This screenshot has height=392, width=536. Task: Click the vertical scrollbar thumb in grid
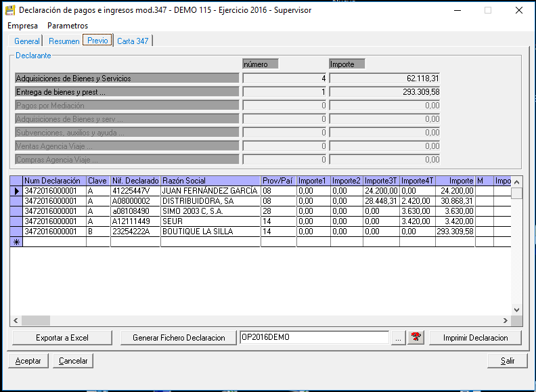point(517,193)
